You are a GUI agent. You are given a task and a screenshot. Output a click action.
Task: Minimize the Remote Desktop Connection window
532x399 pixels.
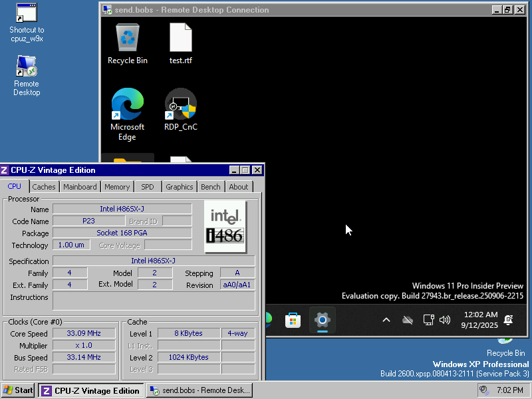click(497, 10)
